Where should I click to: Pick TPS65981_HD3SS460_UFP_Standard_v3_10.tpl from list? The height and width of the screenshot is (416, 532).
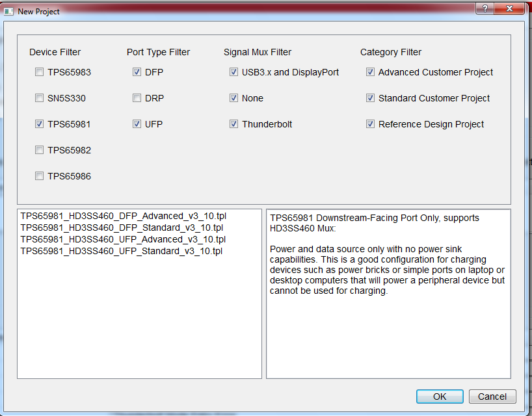point(122,252)
